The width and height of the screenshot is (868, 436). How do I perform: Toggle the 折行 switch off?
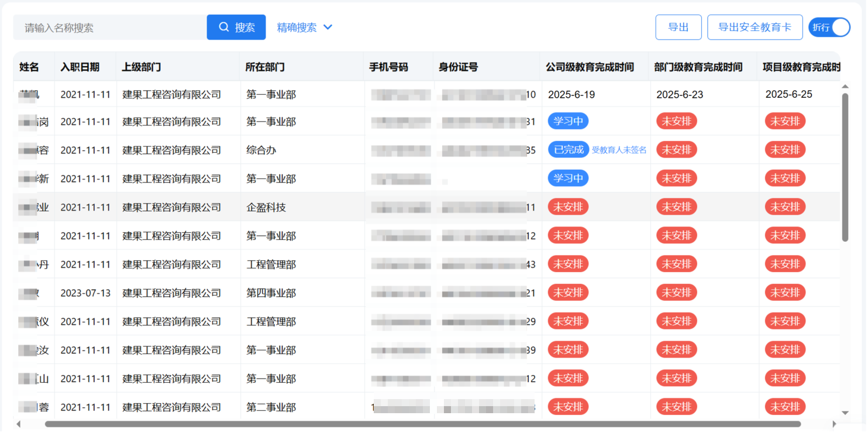click(x=829, y=28)
